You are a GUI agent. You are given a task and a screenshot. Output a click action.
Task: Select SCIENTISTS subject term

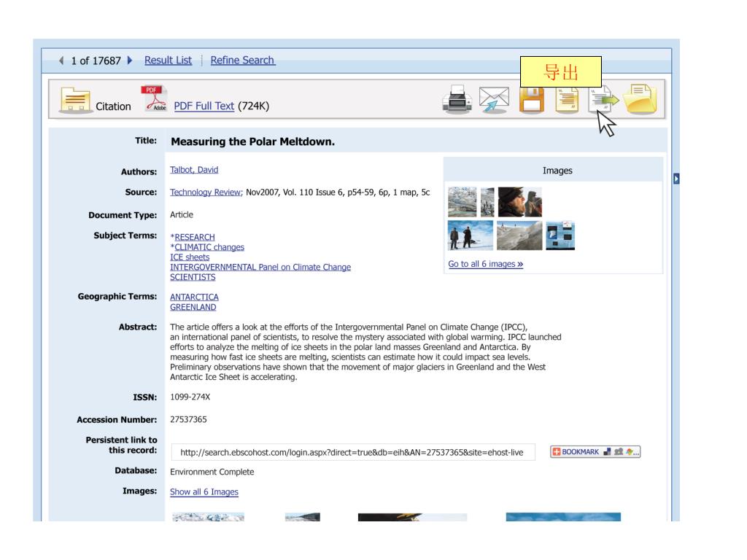coord(193,277)
